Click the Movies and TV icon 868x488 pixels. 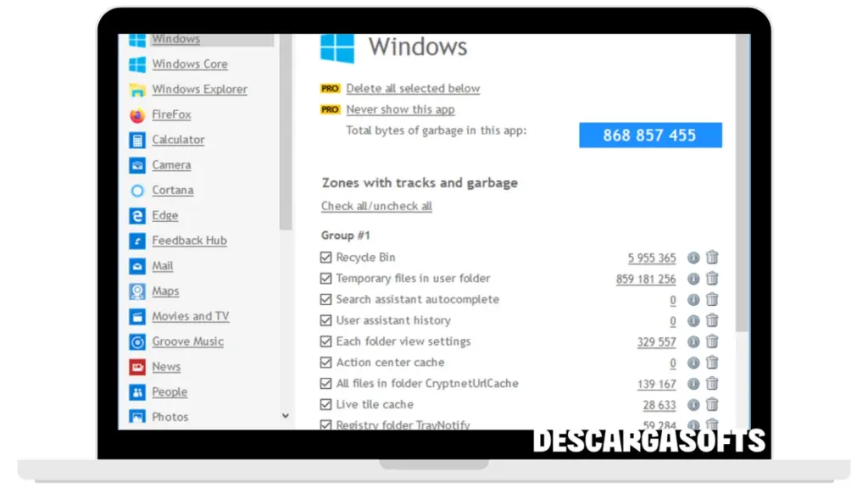click(x=137, y=317)
